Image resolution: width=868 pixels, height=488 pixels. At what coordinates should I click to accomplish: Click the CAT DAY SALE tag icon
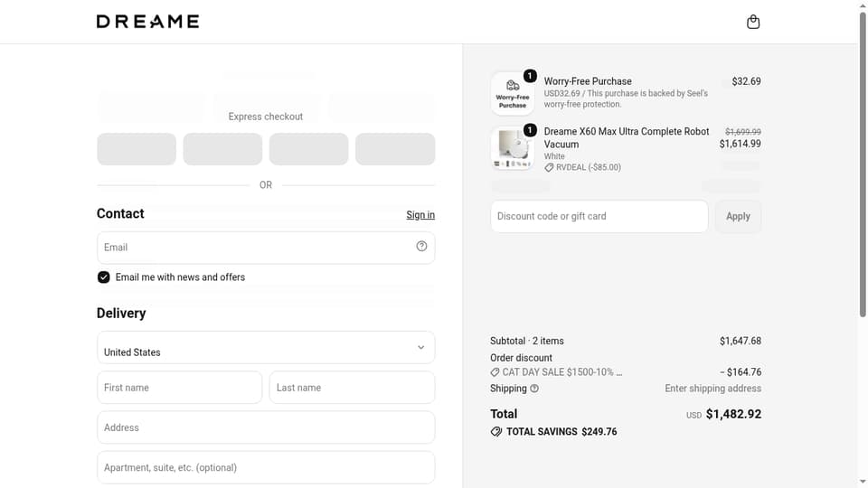coord(495,372)
